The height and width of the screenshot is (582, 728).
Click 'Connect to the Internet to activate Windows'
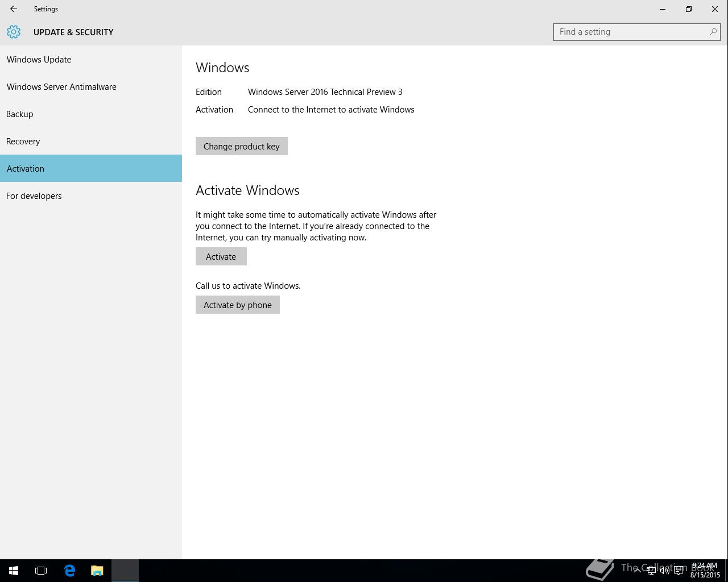[x=331, y=110]
